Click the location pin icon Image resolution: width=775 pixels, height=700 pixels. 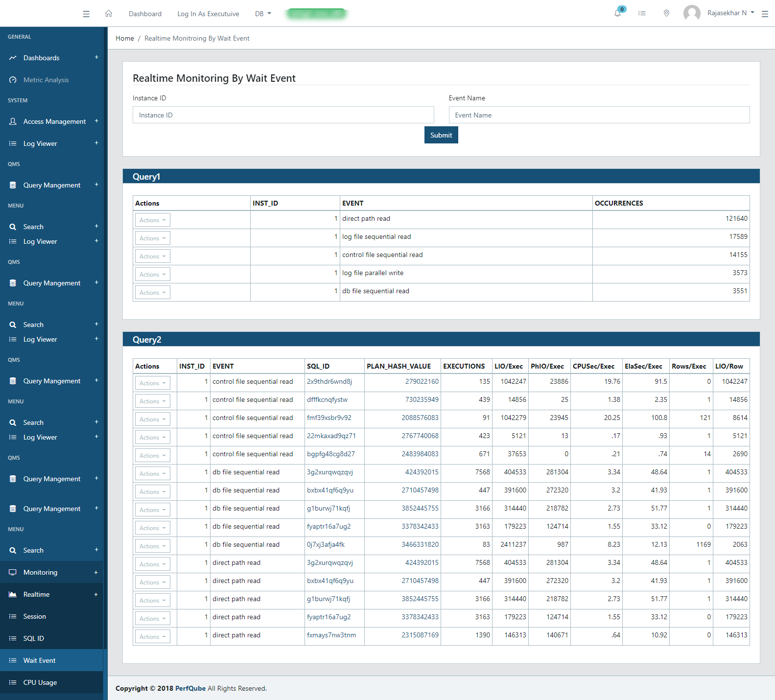coord(666,13)
